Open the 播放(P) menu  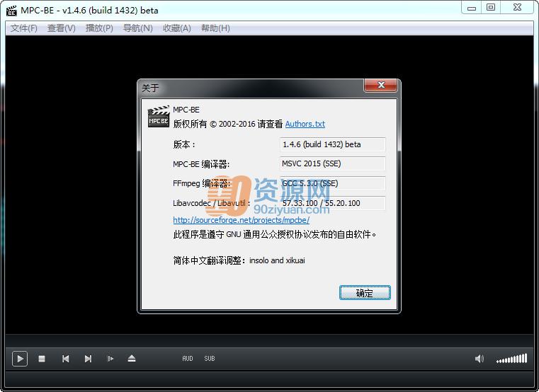[99, 28]
